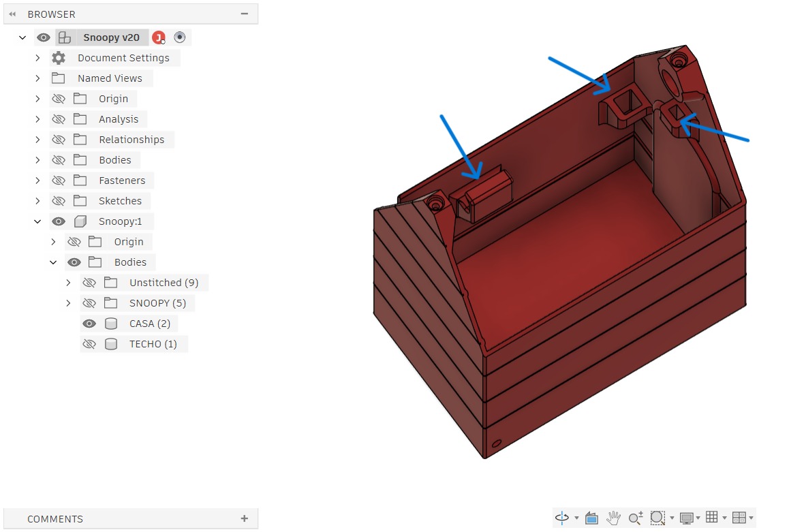Click the Display Settings monitor icon
The height and width of the screenshot is (532, 789).
pyautogui.click(x=686, y=518)
